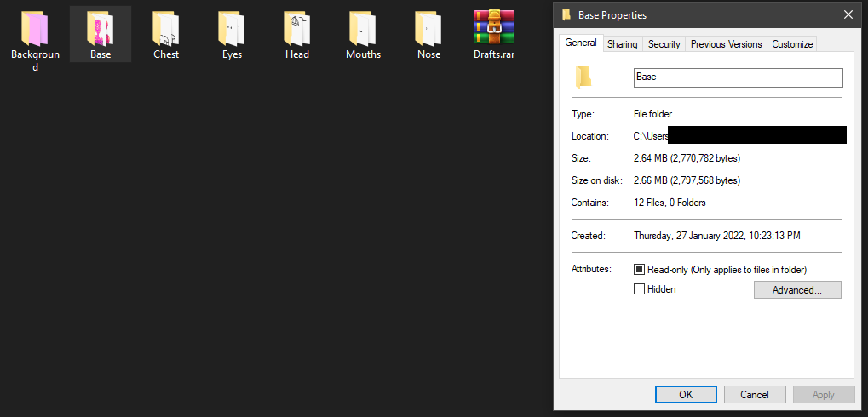Click the large folder icon beside the name field
The image size is (868, 417).
click(x=583, y=77)
